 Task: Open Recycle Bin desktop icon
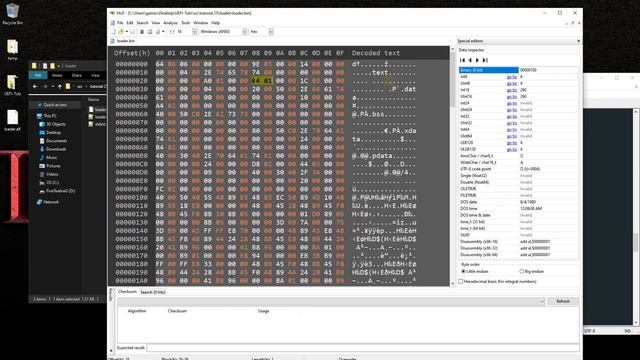coord(12,14)
